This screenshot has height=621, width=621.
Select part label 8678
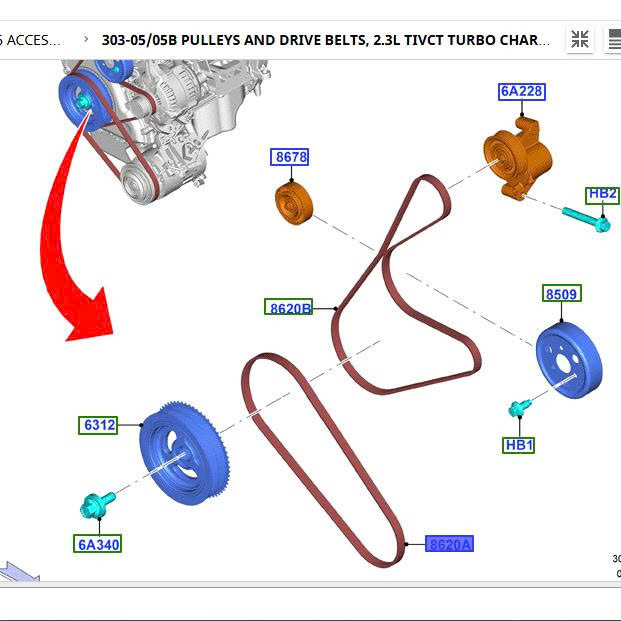click(291, 157)
